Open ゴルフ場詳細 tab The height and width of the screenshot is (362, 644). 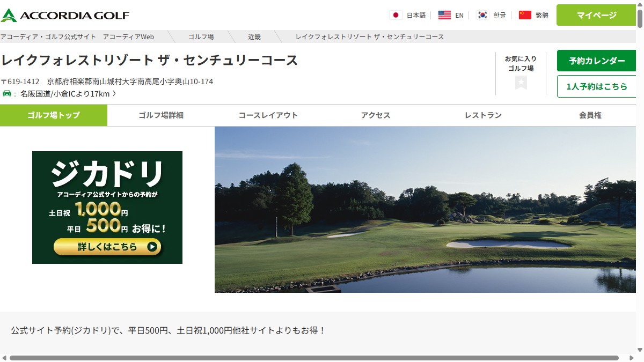pyautogui.click(x=161, y=115)
